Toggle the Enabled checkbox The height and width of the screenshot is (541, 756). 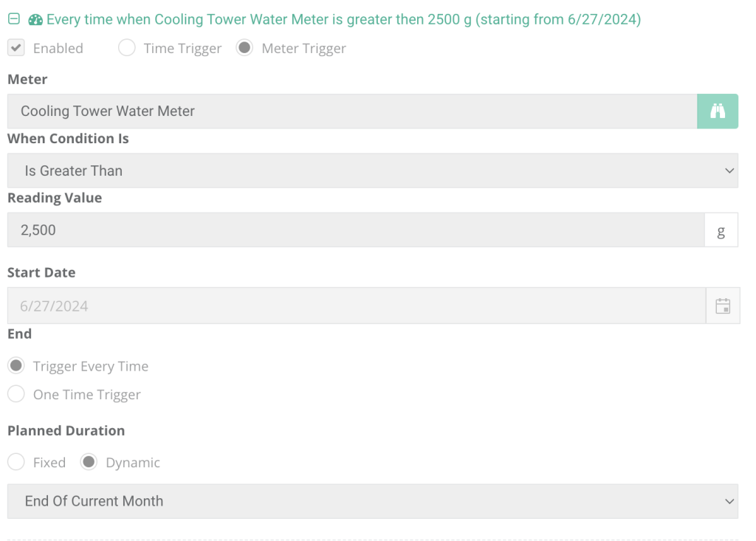tap(16, 48)
